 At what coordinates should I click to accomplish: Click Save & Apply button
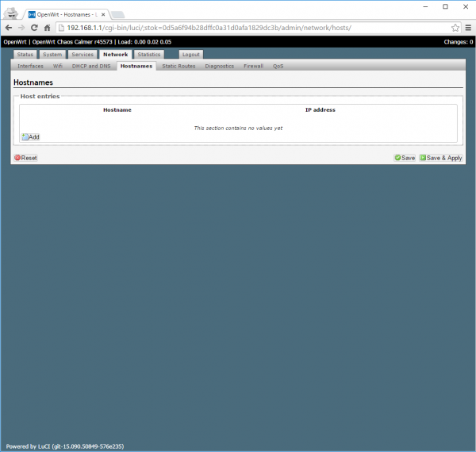coord(440,158)
